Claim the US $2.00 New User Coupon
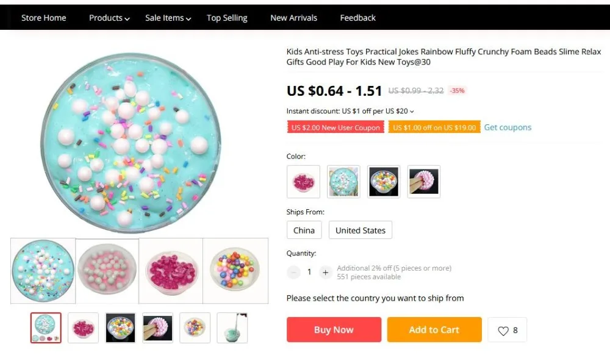 tap(335, 127)
